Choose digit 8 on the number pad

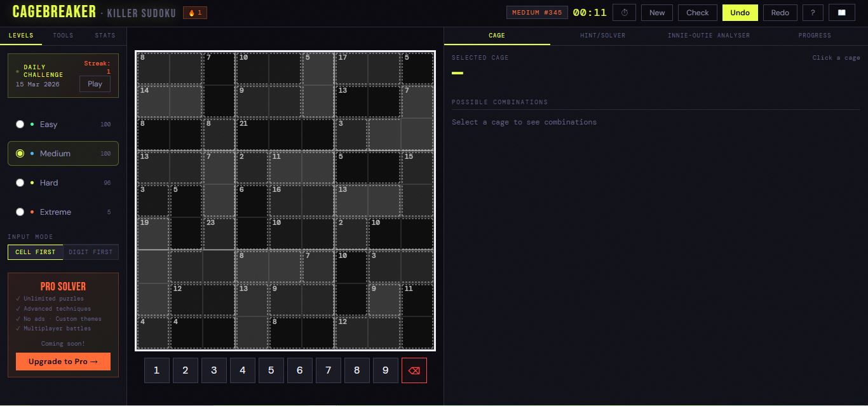tap(357, 370)
